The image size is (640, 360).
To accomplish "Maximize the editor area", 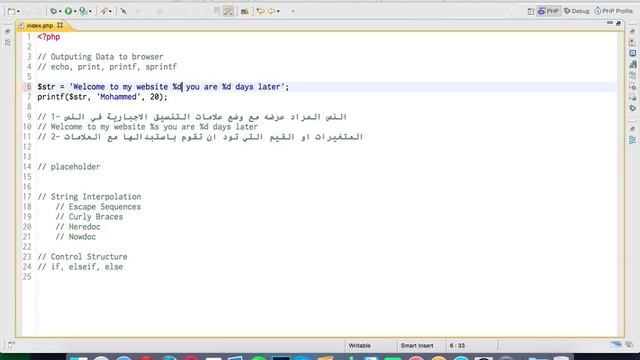I will [x=619, y=24].
